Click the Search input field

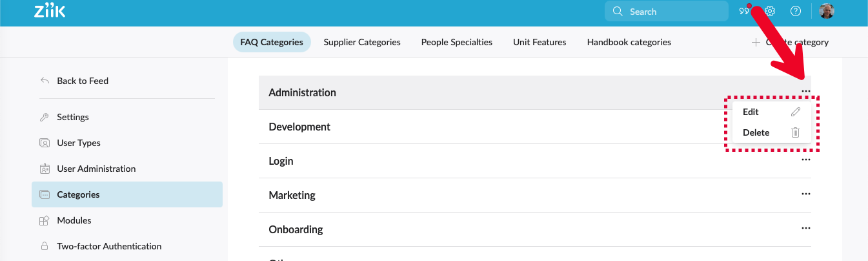[x=666, y=12]
